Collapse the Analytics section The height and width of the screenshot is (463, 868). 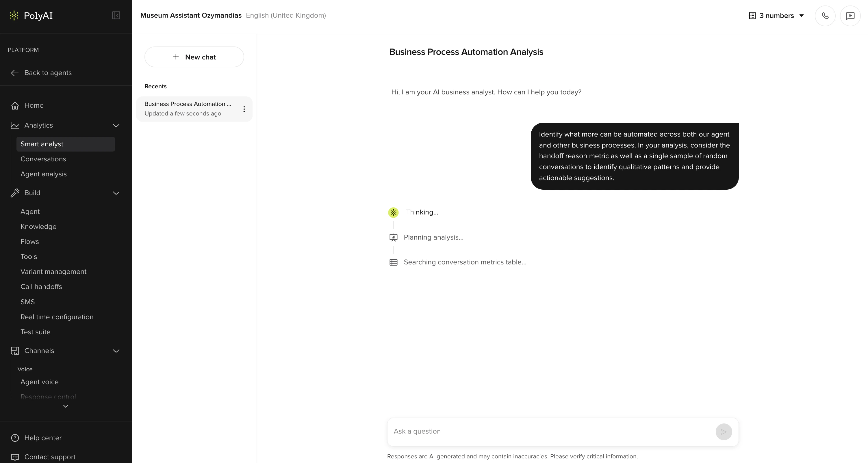click(116, 125)
